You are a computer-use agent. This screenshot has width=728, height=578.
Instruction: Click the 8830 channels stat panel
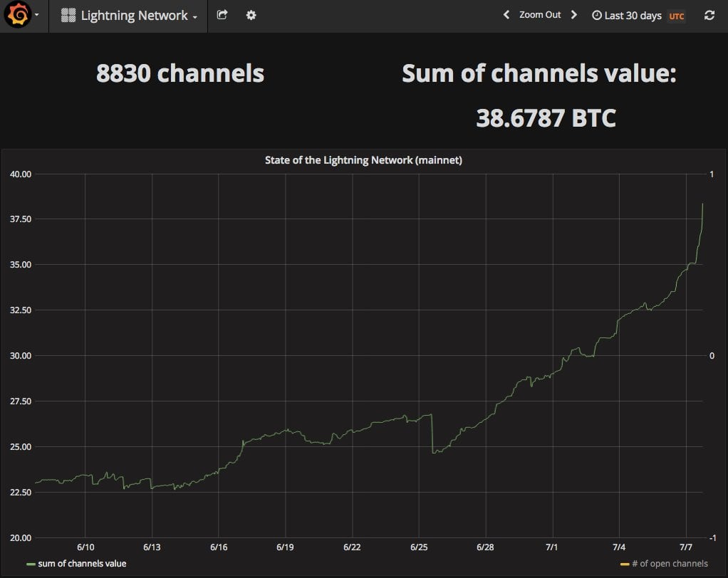[180, 73]
